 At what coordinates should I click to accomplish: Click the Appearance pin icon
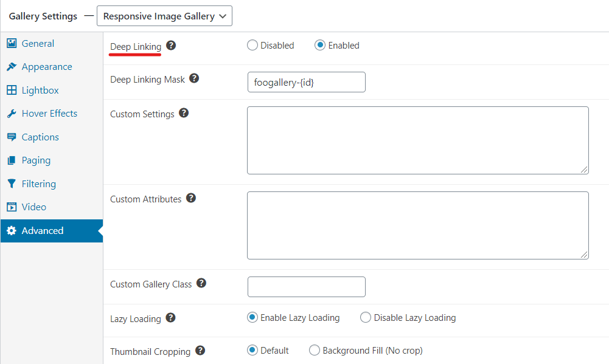coord(12,66)
